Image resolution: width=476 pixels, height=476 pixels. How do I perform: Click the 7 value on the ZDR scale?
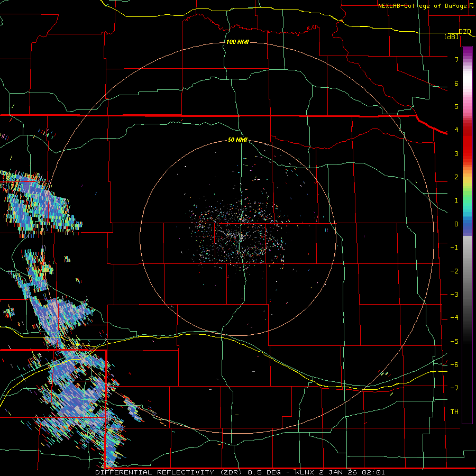456,59
